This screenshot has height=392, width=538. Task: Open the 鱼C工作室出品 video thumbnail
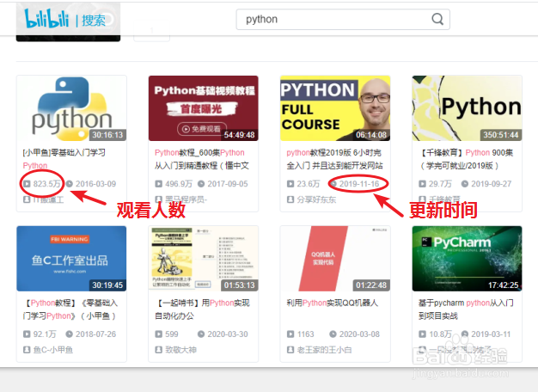pyautogui.click(x=71, y=259)
